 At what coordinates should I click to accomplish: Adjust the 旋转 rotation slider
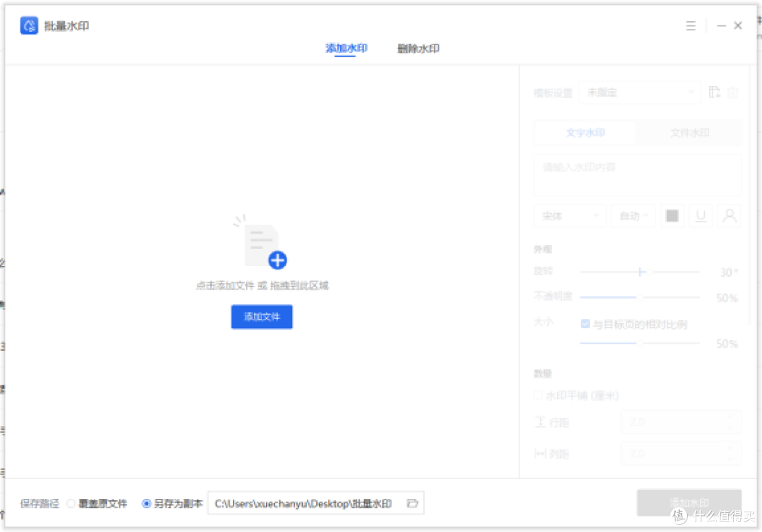pos(639,272)
